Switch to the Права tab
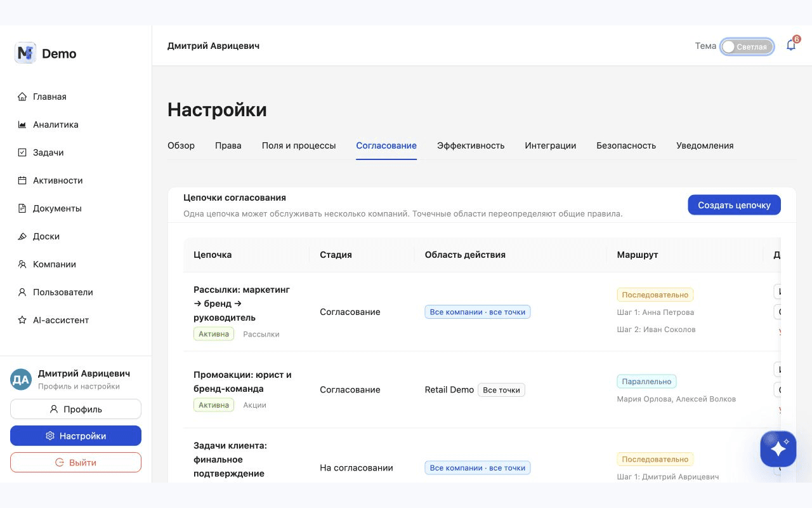 click(228, 145)
